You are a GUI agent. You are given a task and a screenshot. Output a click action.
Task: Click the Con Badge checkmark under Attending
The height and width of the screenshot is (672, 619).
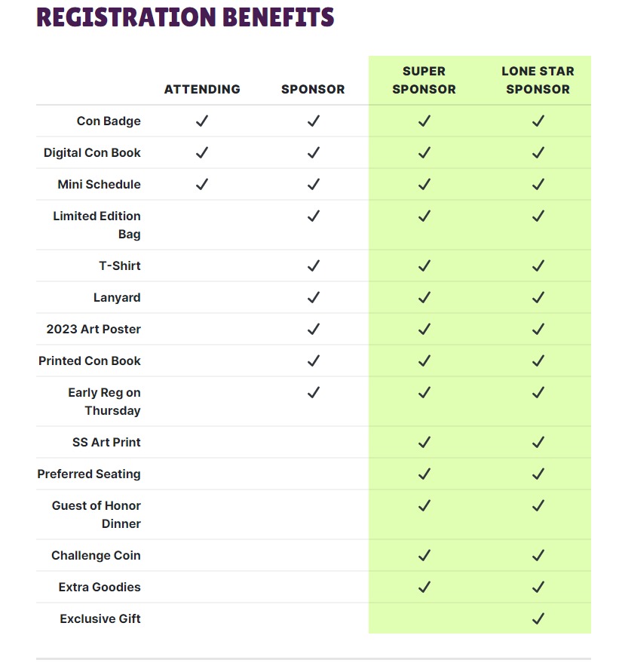pos(201,121)
